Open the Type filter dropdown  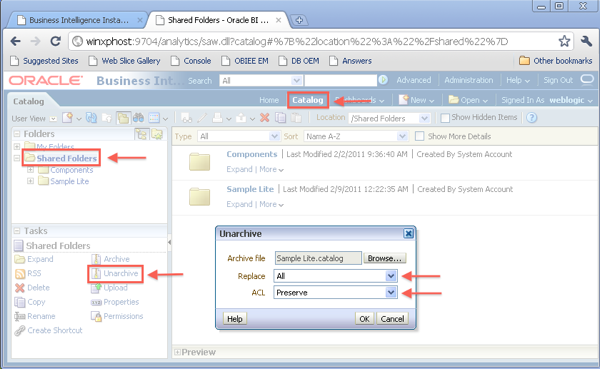[274, 136]
